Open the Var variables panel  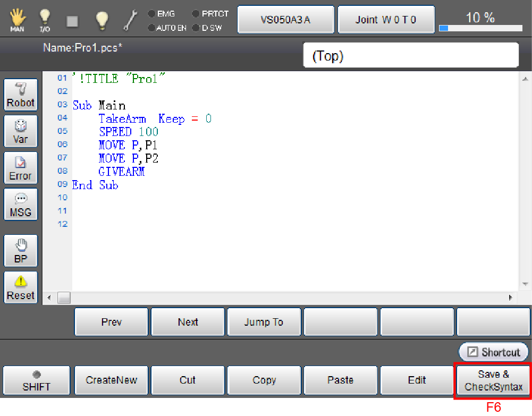[21, 132]
